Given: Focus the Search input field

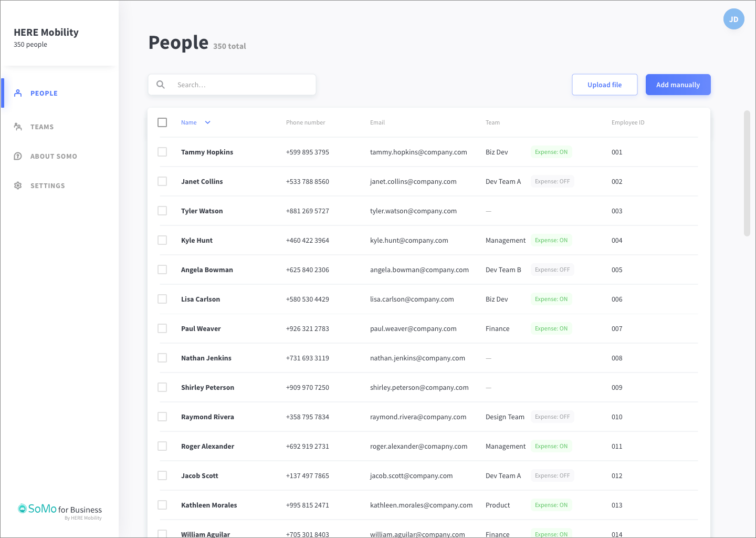Looking at the screenshot, I should pos(232,85).
